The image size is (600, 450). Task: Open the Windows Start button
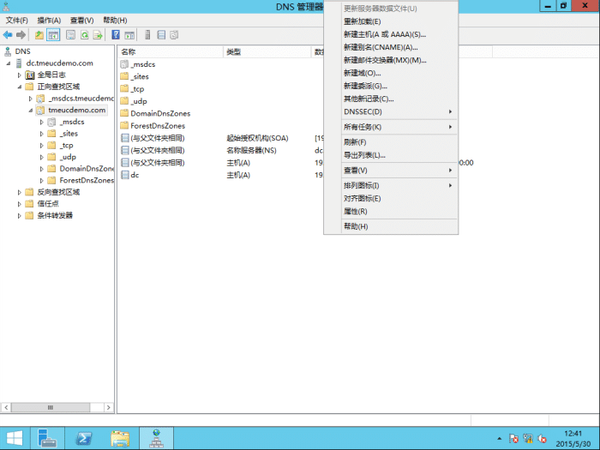click(15, 439)
